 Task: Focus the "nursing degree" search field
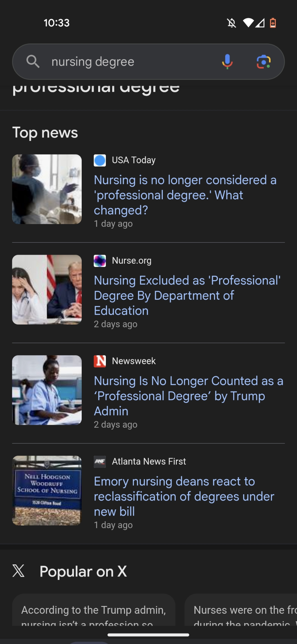click(x=129, y=62)
